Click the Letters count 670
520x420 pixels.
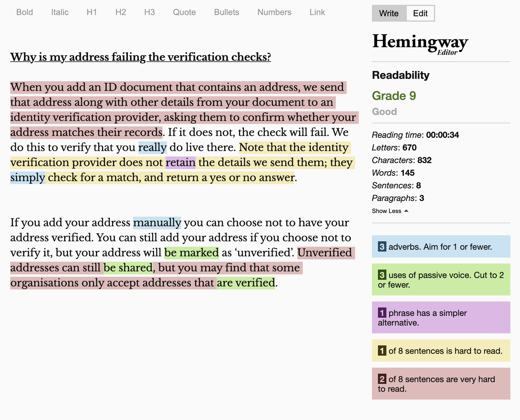coord(410,147)
